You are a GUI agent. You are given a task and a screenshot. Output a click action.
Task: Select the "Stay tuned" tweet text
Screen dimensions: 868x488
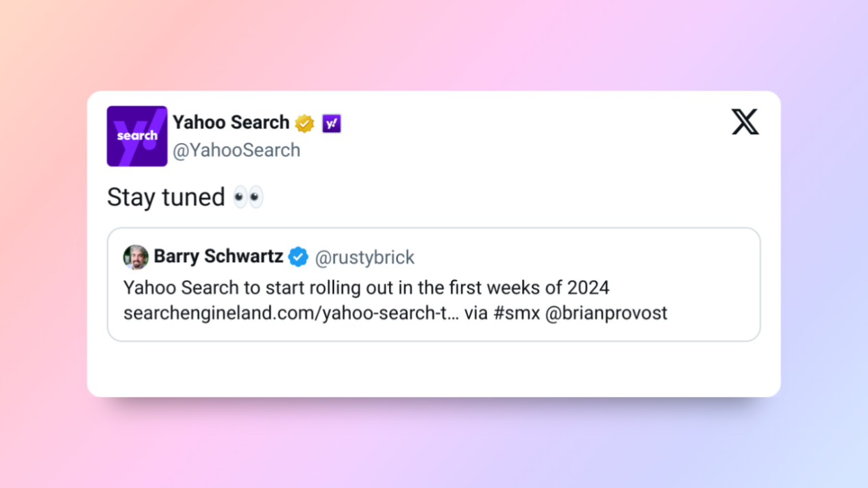click(x=166, y=198)
